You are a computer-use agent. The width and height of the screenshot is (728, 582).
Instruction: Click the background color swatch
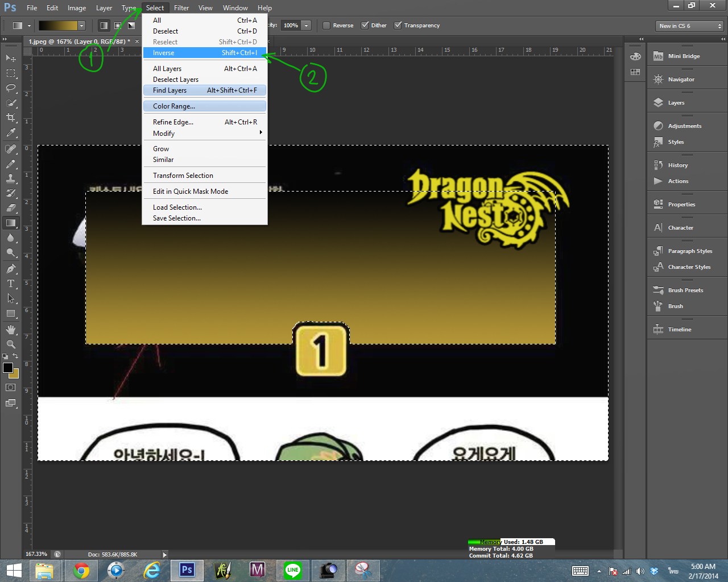click(15, 375)
